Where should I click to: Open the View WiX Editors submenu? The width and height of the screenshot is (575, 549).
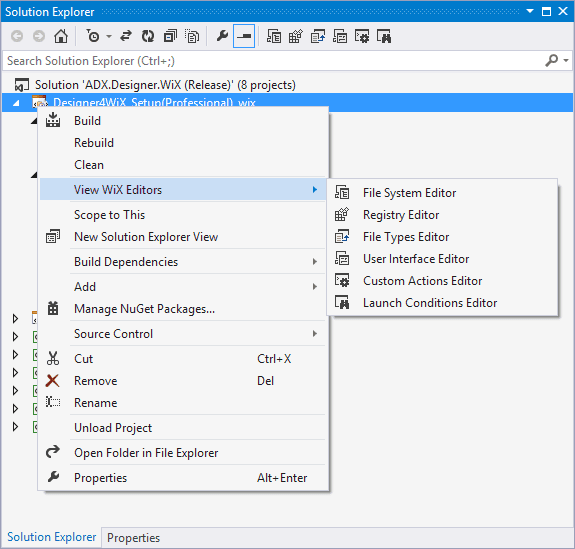[183, 190]
